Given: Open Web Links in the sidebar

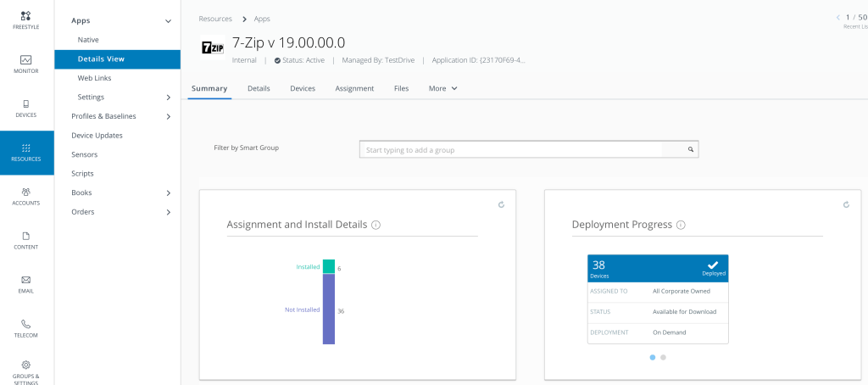Looking at the screenshot, I should coord(94,78).
